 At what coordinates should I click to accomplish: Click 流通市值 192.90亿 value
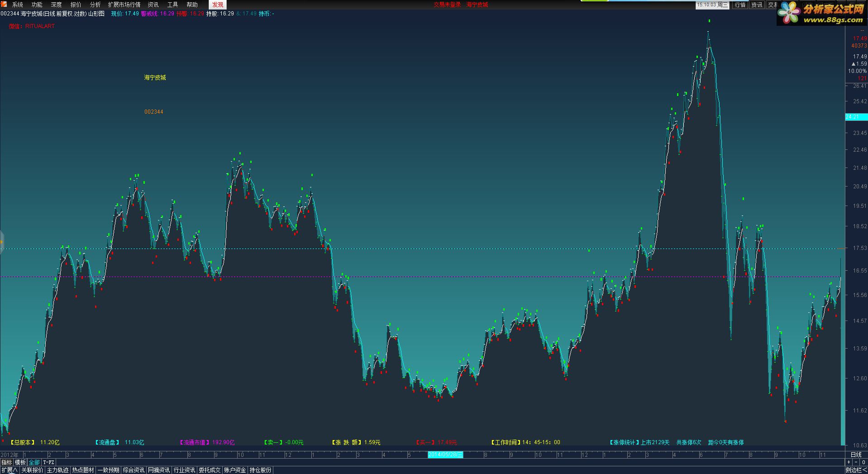click(x=206, y=442)
